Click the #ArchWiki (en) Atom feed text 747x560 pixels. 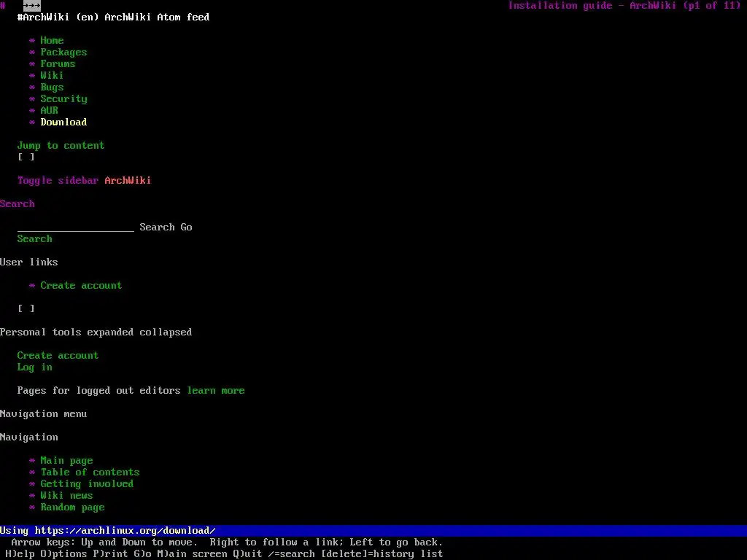[113, 17]
